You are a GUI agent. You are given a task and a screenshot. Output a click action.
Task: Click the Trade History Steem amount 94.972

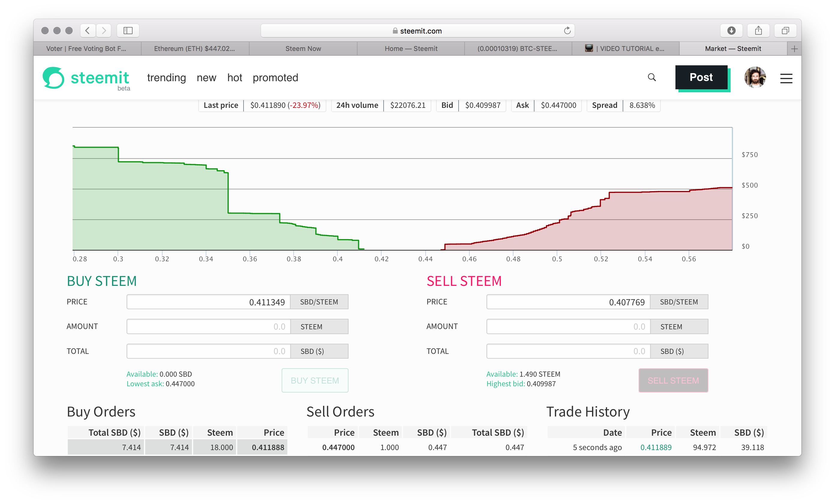click(x=704, y=447)
